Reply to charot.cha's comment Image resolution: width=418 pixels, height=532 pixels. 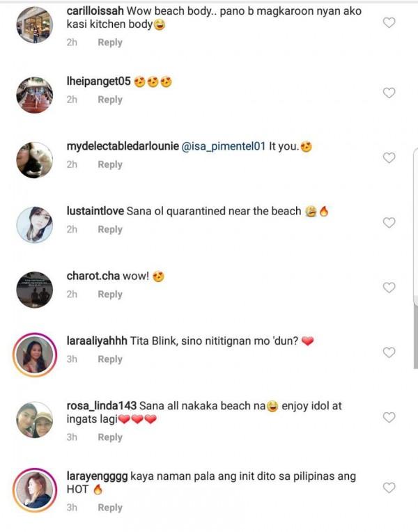point(110,295)
